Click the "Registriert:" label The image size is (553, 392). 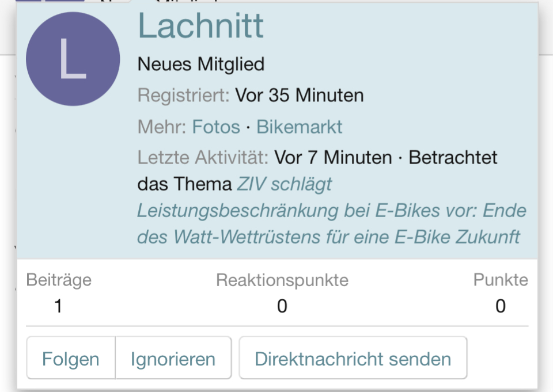tap(184, 95)
